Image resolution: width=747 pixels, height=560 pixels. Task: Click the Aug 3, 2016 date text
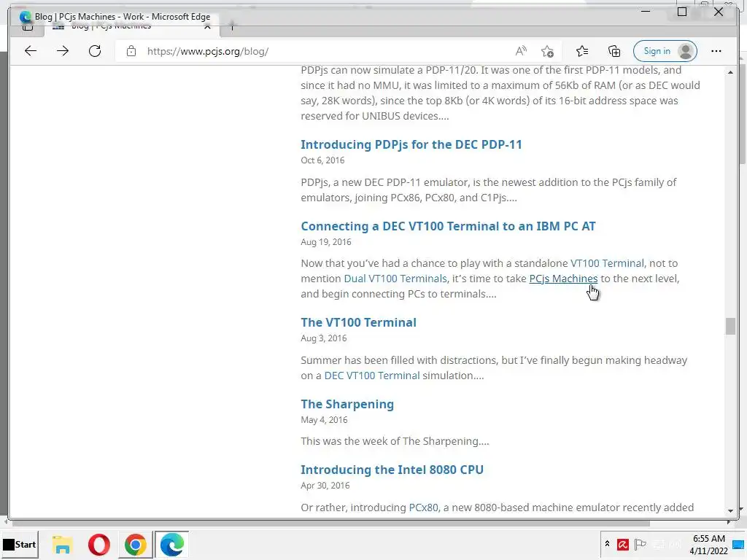click(x=323, y=338)
